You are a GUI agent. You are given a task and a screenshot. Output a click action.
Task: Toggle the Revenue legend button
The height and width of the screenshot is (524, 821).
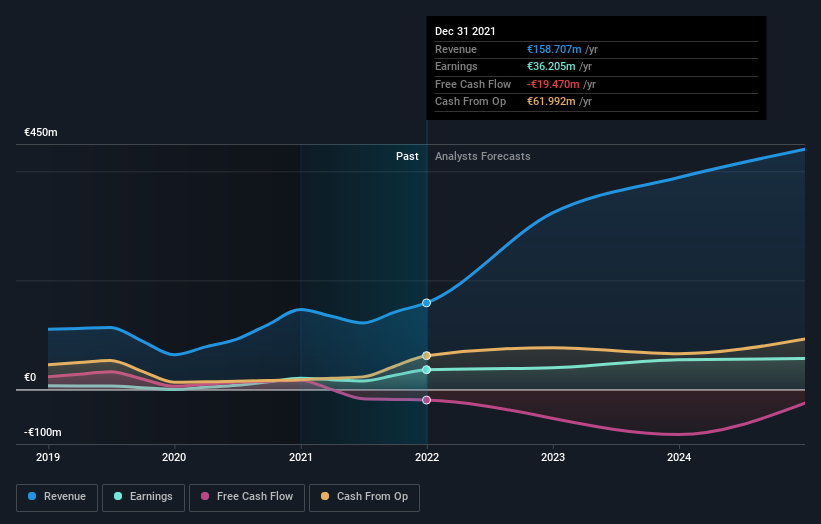tap(57, 497)
